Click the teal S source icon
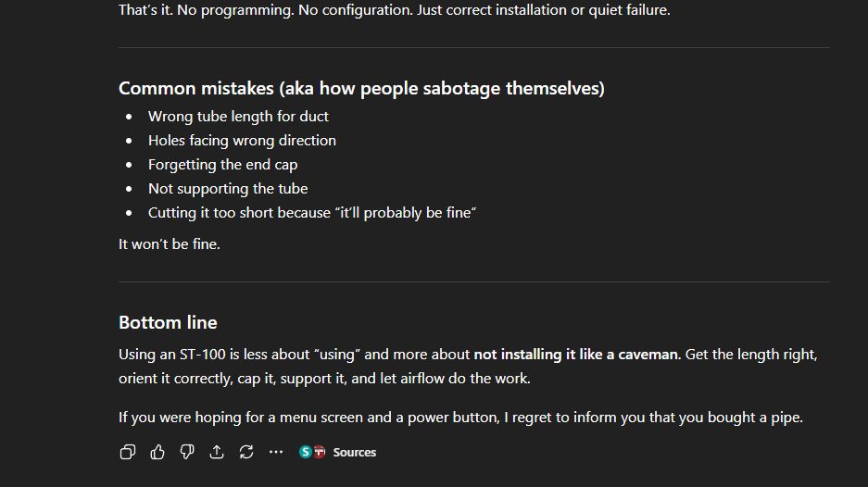 click(306, 452)
